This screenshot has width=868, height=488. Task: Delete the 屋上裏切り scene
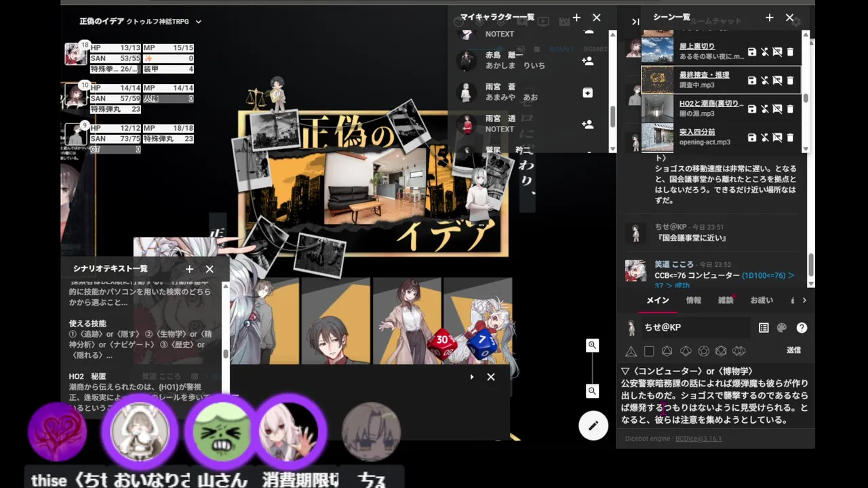coord(790,52)
